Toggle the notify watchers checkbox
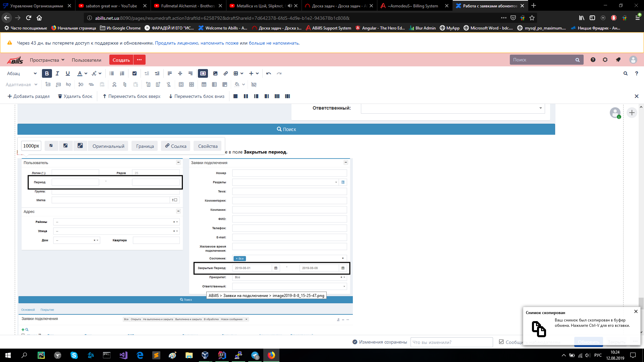644x362 pixels. coord(501,342)
